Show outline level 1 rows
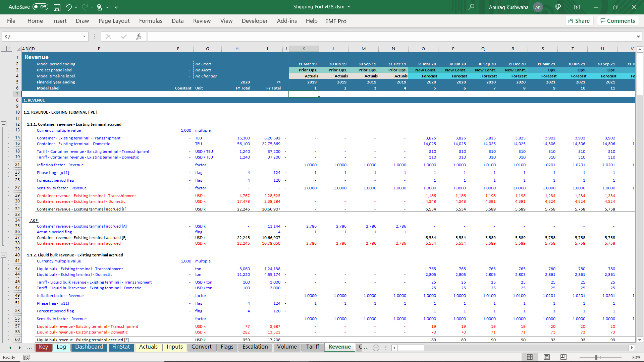 4,49
